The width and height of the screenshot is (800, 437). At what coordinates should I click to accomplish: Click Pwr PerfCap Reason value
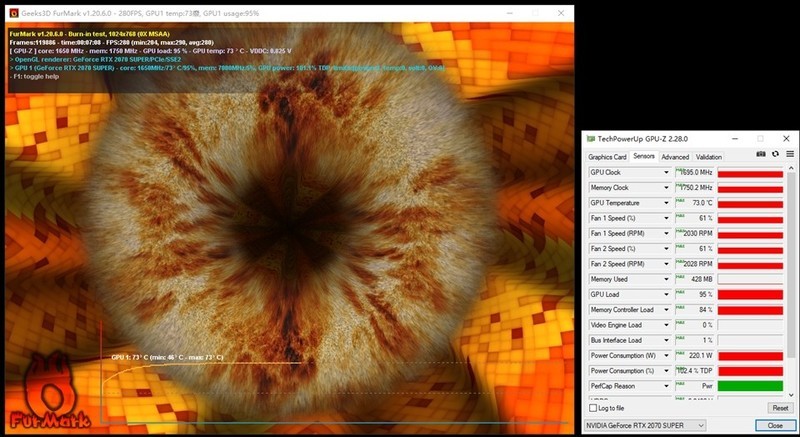tap(695, 387)
